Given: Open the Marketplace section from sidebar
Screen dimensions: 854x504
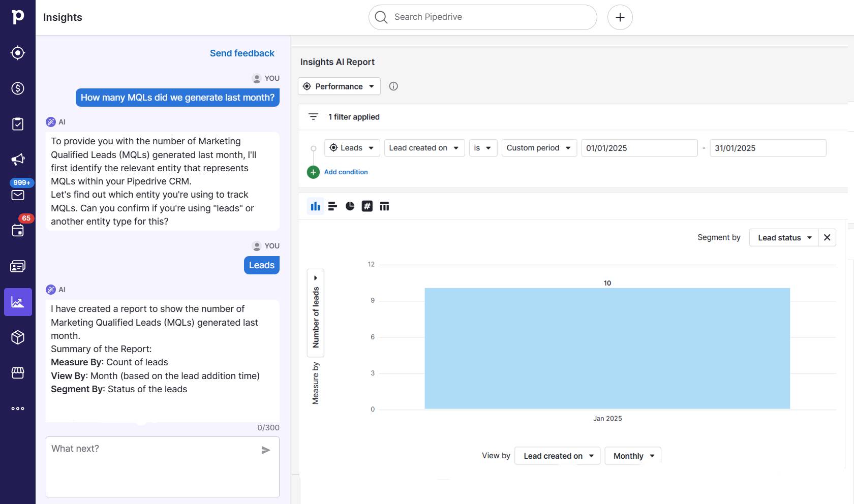Looking at the screenshot, I should (18, 372).
